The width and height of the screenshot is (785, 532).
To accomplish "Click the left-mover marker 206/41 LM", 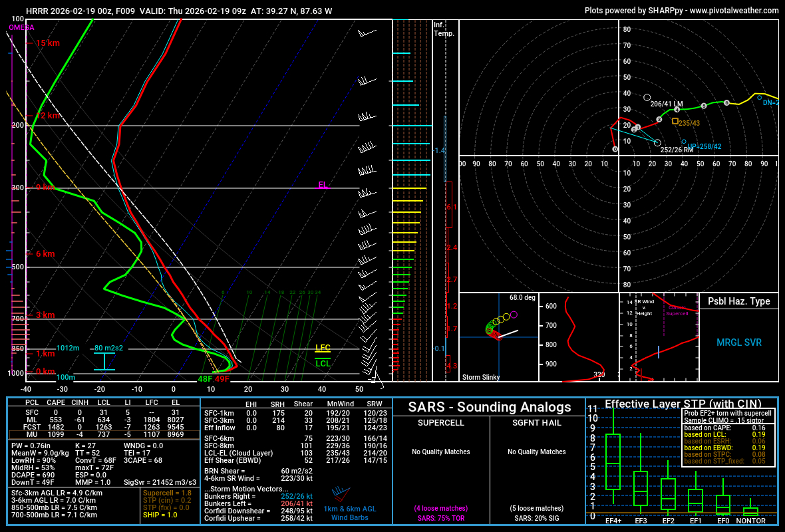I will (647, 97).
